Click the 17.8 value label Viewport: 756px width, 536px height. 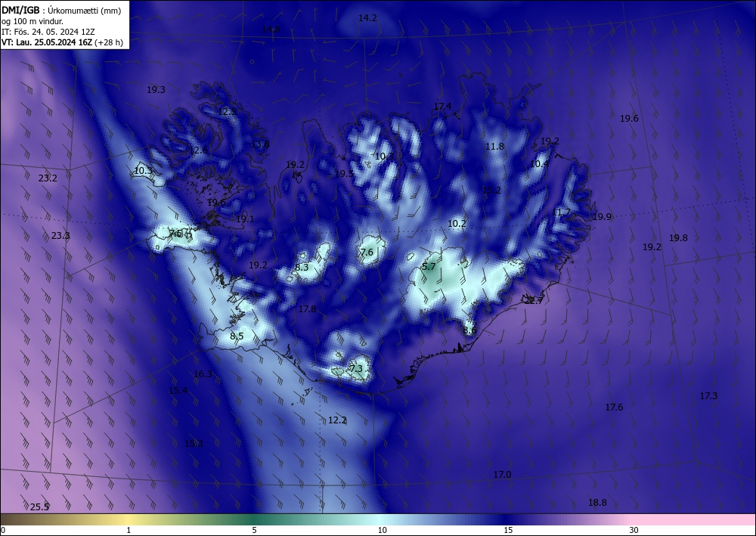point(307,309)
